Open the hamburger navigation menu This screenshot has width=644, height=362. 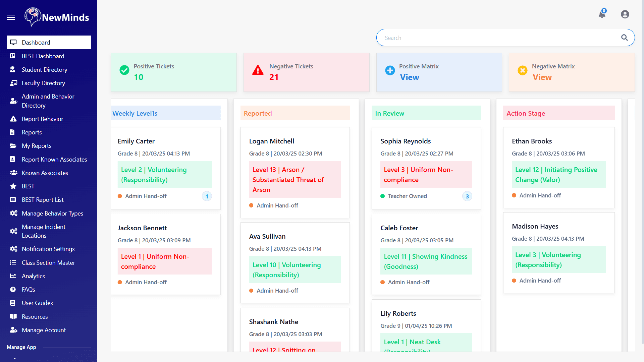tap(11, 17)
